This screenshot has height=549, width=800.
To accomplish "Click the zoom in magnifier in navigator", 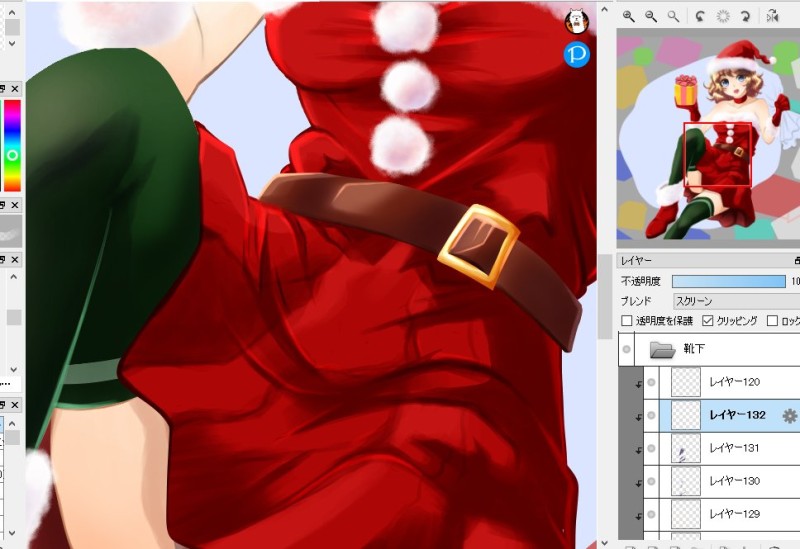I will click(629, 16).
